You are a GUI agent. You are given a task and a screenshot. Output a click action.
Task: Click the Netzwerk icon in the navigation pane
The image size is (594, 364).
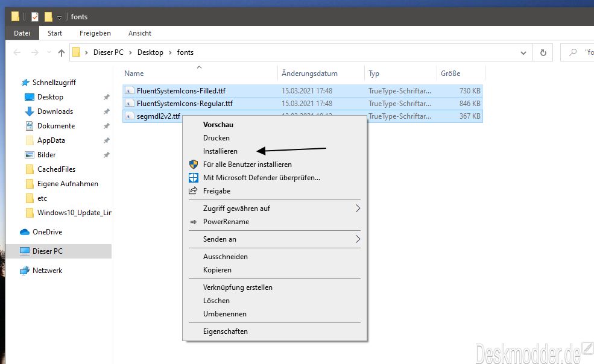[x=25, y=271]
